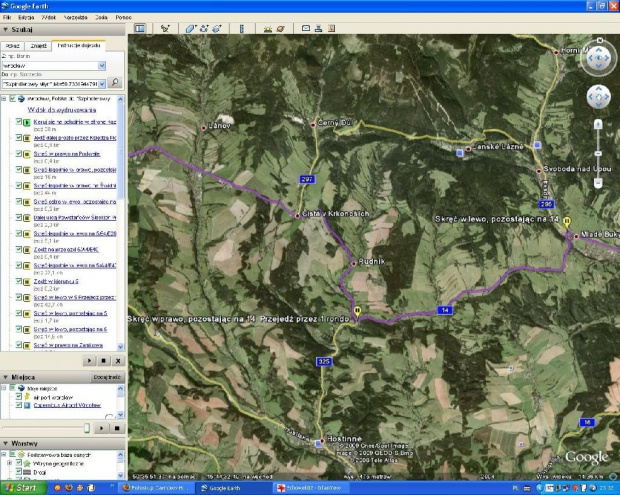The width and height of the screenshot is (620, 495).
Task: Toggle the Moje miejsca folder checkbox
Action: click(x=13, y=388)
